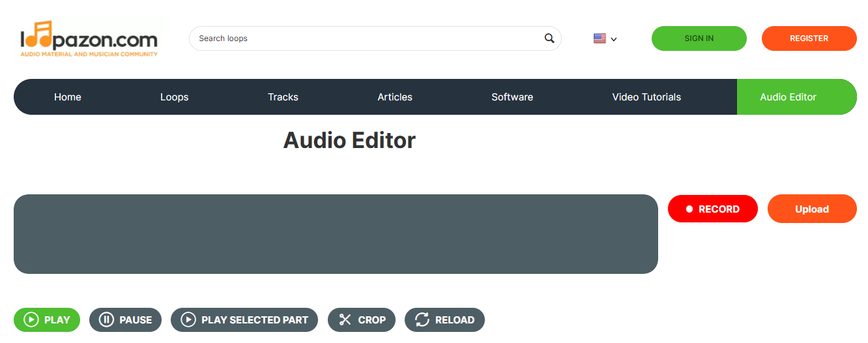The height and width of the screenshot is (343, 868).
Task: Click the US flag language icon
Action: pyautogui.click(x=600, y=38)
